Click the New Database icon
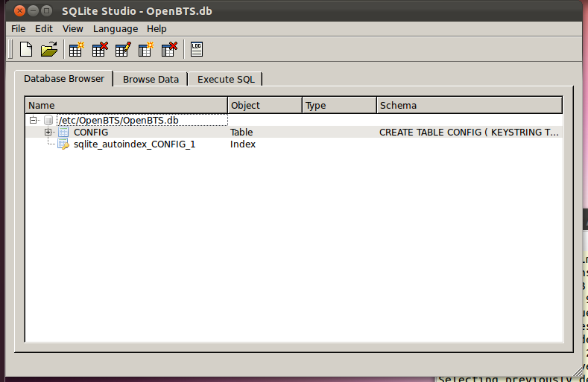This screenshot has height=382, width=588. click(x=26, y=50)
